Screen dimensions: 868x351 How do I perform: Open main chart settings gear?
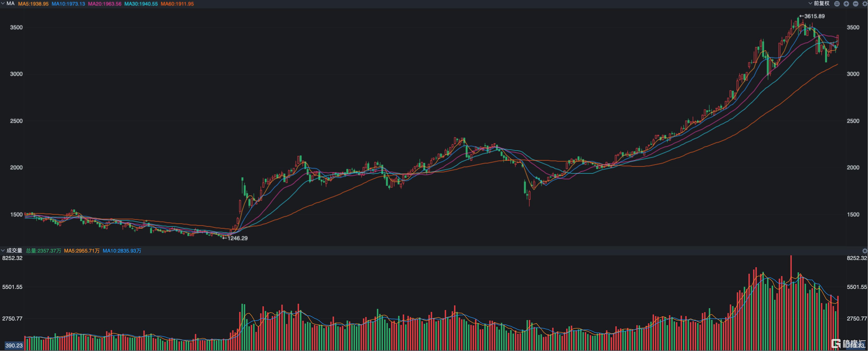[865, 4]
